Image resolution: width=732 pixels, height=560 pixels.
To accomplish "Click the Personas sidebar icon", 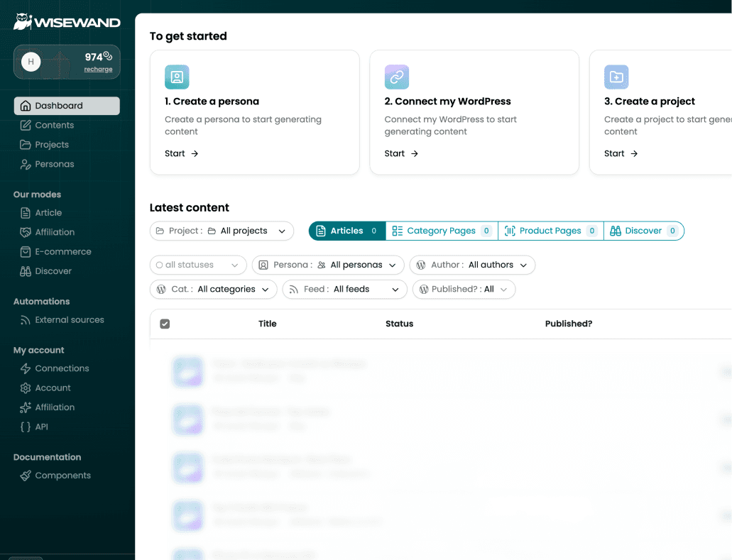I will pos(26,164).
